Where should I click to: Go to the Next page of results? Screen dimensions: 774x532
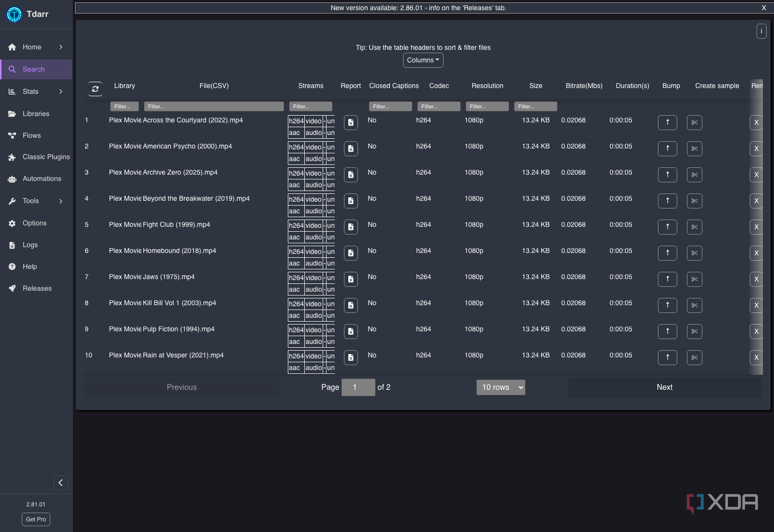(x=665, y=387)
